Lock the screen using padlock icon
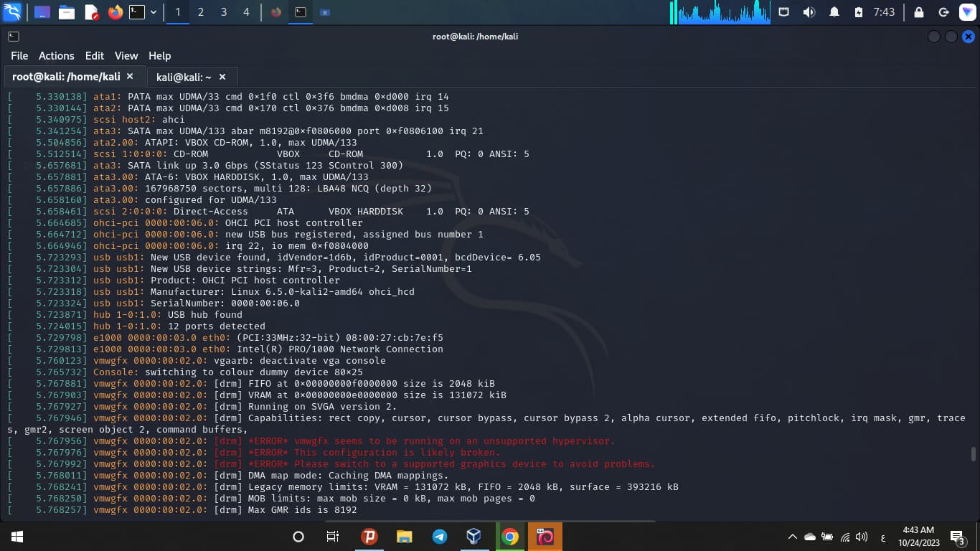 (x=918, y=12)
